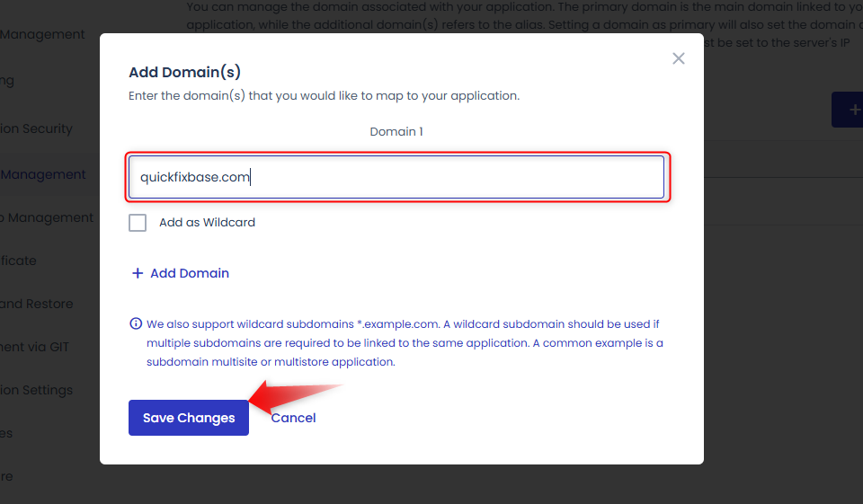Select the sidebar item ending in "es"
863x504 pixels.
click(x=6, y=434)
